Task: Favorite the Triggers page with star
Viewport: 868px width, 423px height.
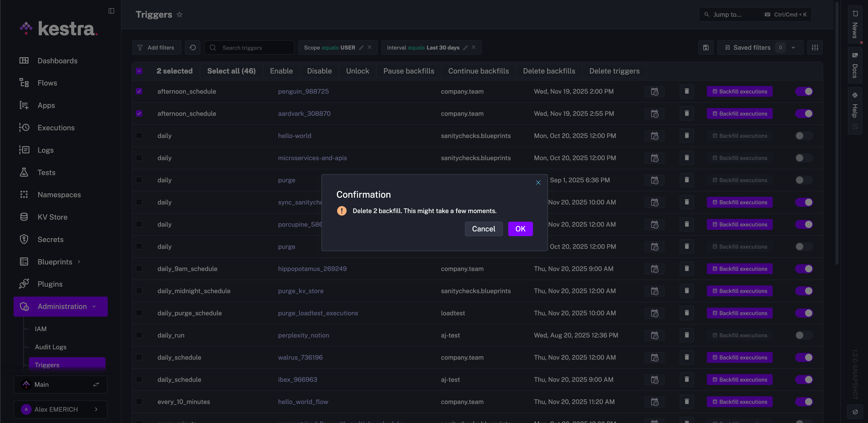Action: (x=180, y=14)
